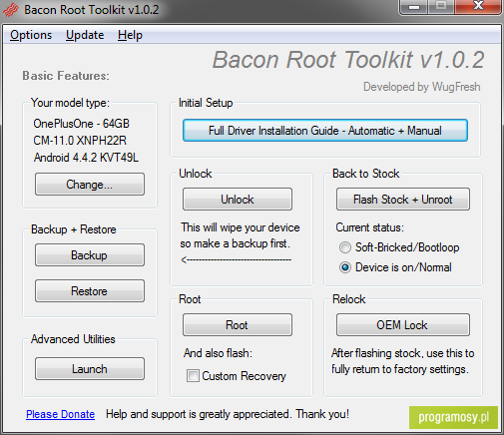Click the Restore button
The width and height of the screenshot is (504, 435).
click(x=90, y=291)
